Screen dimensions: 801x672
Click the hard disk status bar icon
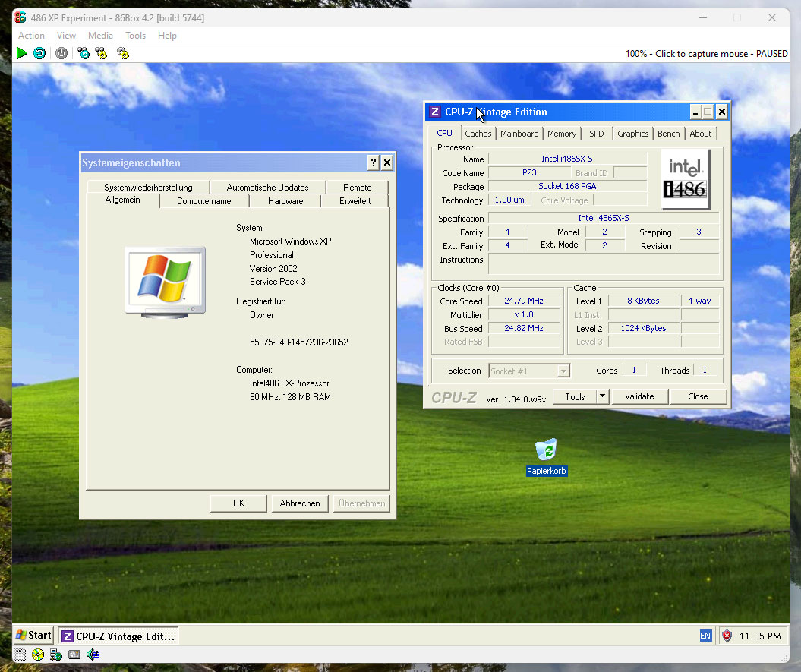point(74,654)
